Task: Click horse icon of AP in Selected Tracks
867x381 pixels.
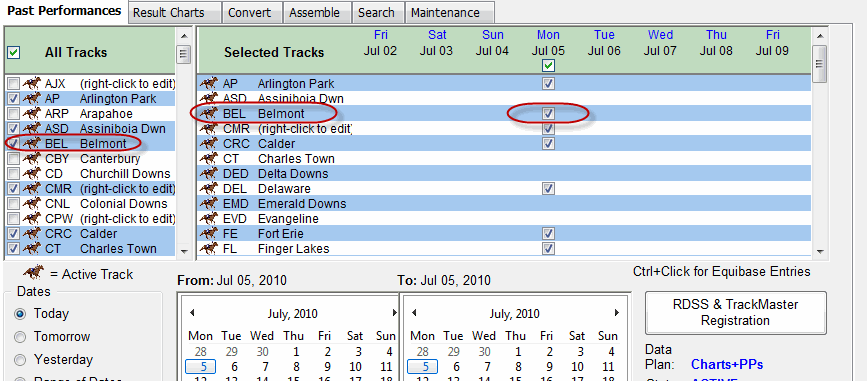Action: 208,84
